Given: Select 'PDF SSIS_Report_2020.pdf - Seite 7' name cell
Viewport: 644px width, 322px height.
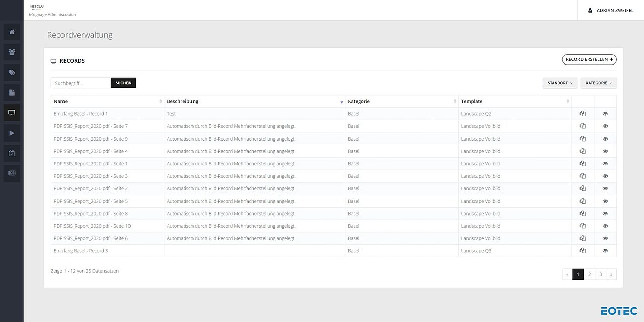Looking at the screenshot, I should click(x=107, y=126).
